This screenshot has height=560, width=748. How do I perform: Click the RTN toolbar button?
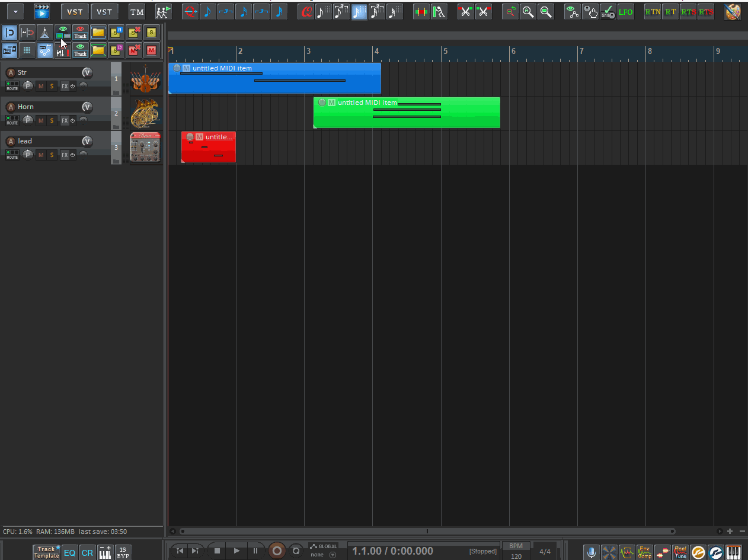[x=653, y=11]
